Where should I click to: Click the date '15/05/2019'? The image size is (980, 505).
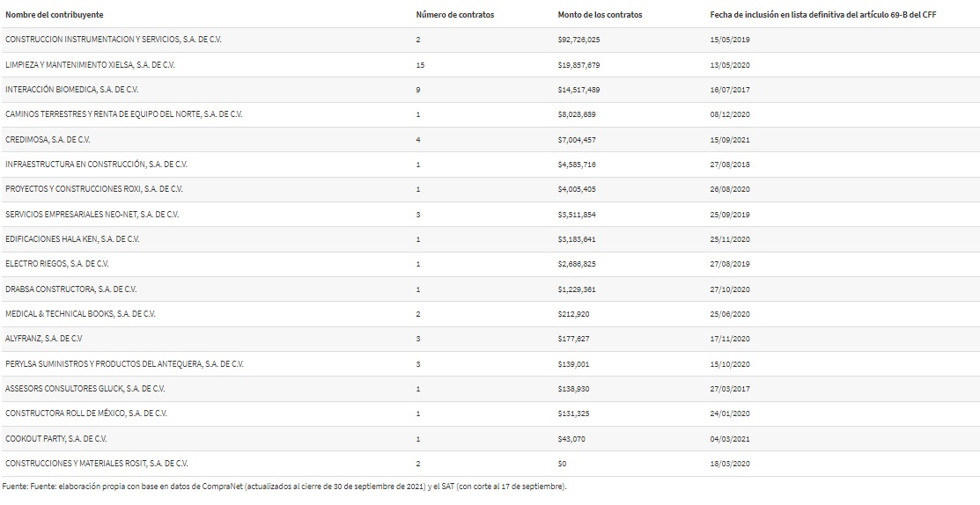coord(730,40)
